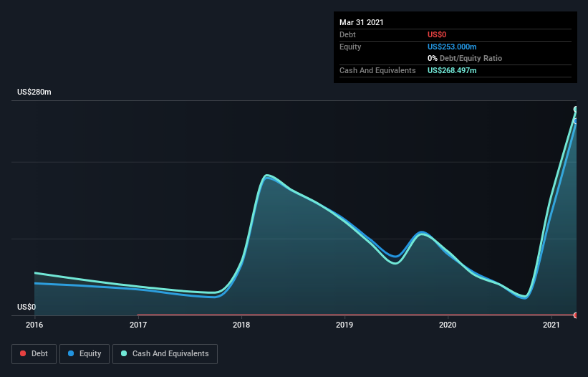
Task: Click the 2021 x-axis label
Action: (x=551, y=325)
